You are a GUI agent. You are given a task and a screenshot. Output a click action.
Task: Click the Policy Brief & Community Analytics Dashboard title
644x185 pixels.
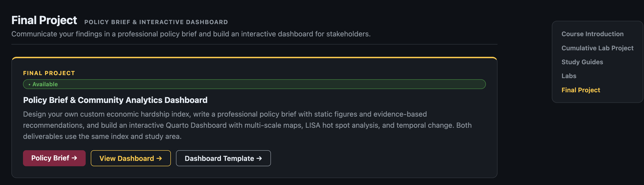pyautogui.click(x=115, y=100)
